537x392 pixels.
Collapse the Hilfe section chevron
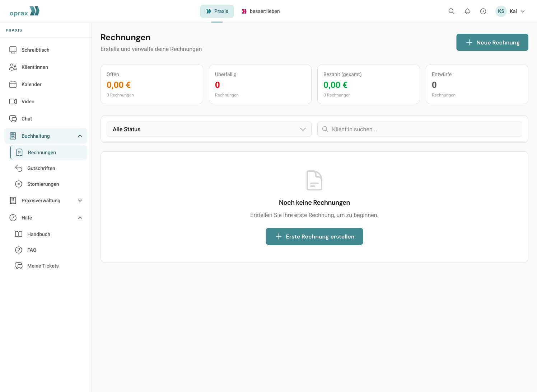click(80, 218)
